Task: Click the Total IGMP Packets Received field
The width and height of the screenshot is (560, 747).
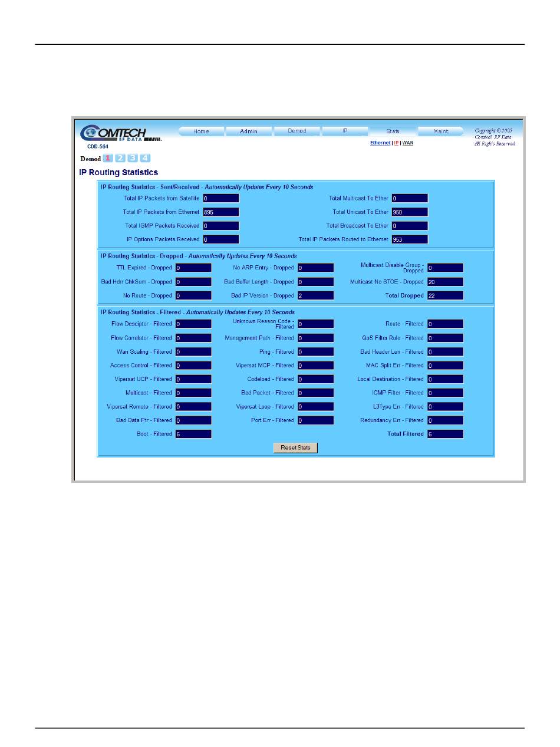Action: (x=221, y=226)
